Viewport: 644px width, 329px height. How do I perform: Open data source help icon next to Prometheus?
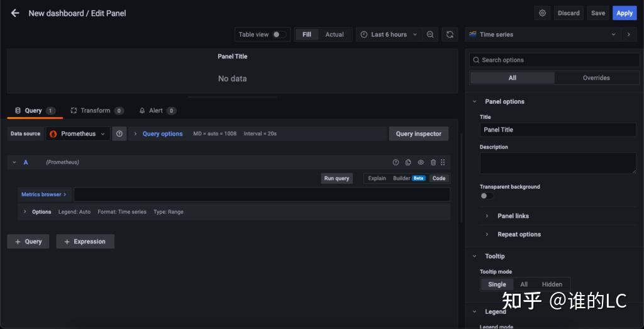point(119,134)
